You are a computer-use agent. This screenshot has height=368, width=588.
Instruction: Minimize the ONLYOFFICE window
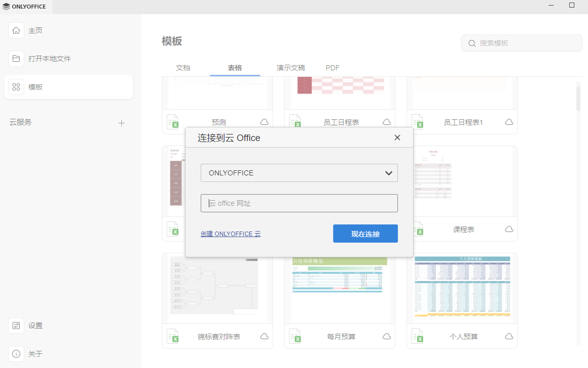551,5
